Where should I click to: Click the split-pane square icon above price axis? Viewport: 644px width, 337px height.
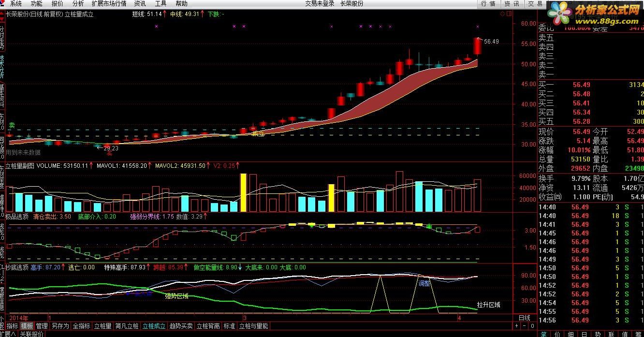coord(509,15)
